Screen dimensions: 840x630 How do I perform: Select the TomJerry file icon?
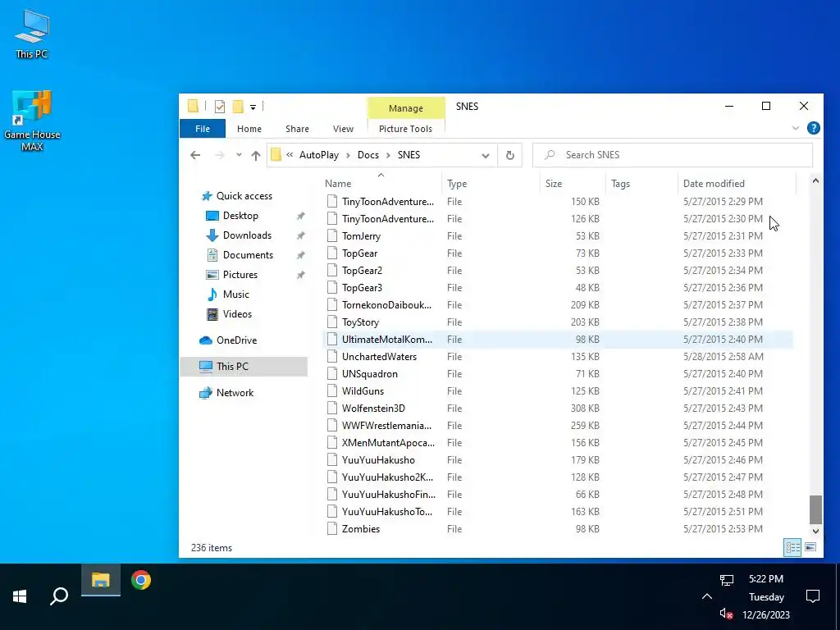332,236
